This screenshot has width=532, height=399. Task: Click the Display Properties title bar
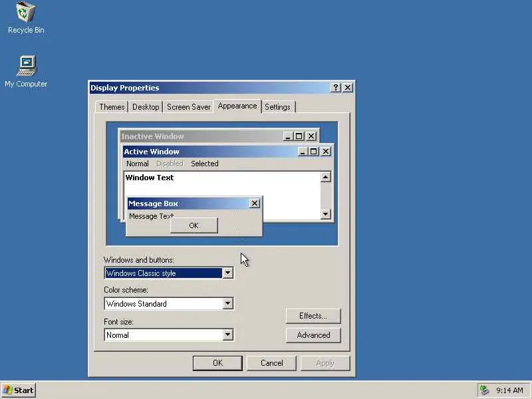point(209,88)
